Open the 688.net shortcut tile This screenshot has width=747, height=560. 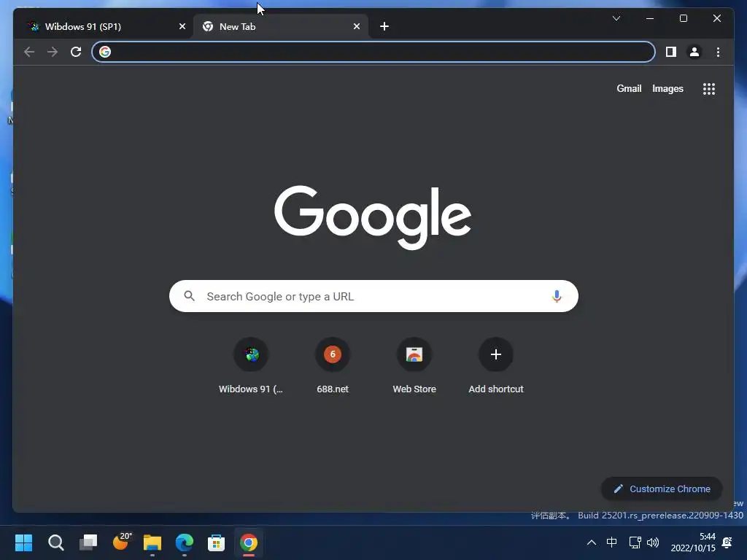(333, 366)
